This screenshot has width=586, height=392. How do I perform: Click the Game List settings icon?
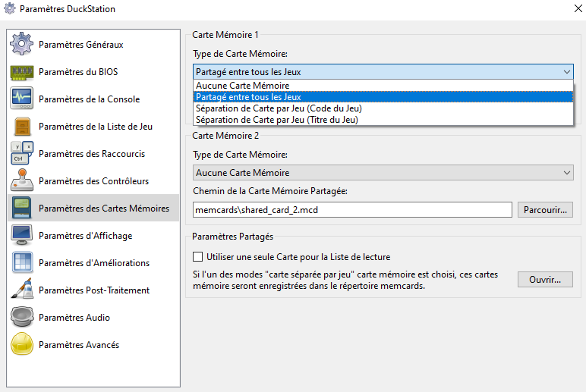point(21,127)
